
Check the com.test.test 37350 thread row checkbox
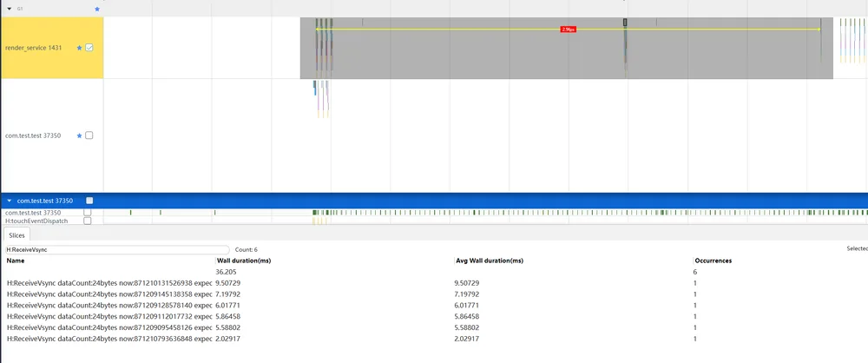(x=88, y=212)
